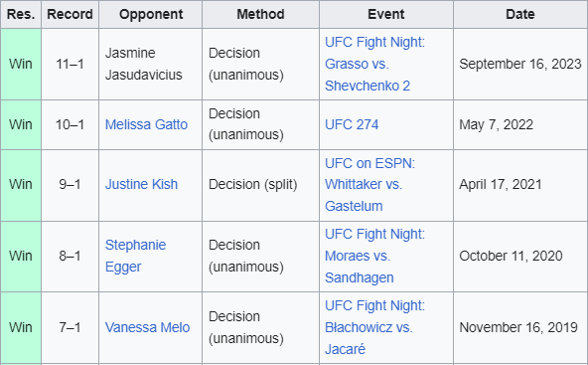This screenshot has height=365, width=588.
Task: Open the Stephanie Egger opponent link
Action: (x=135, y=256)
